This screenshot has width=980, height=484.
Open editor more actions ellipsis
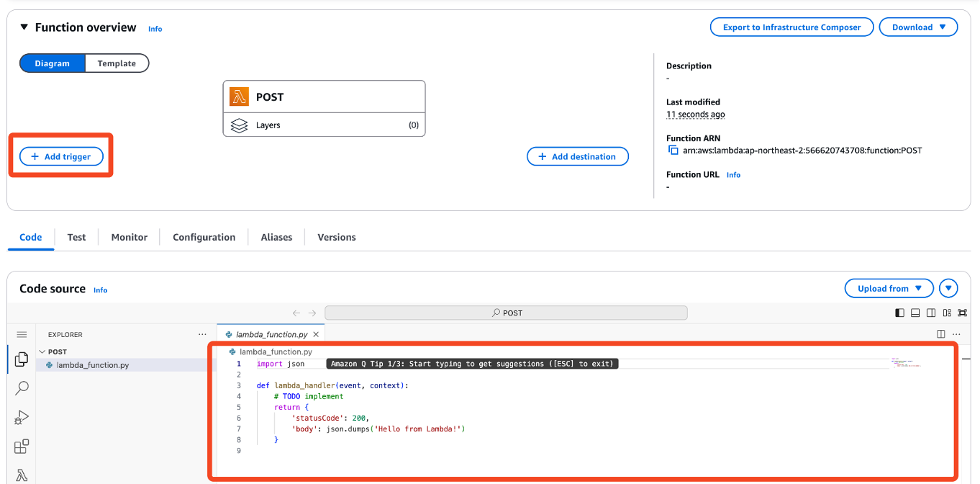pyautogui.click(x=956, y=334)
